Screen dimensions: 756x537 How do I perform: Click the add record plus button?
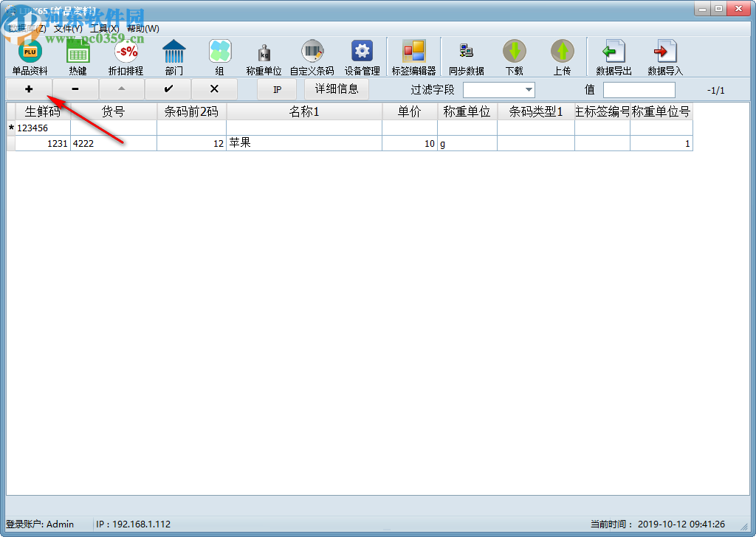pos(29,89)
